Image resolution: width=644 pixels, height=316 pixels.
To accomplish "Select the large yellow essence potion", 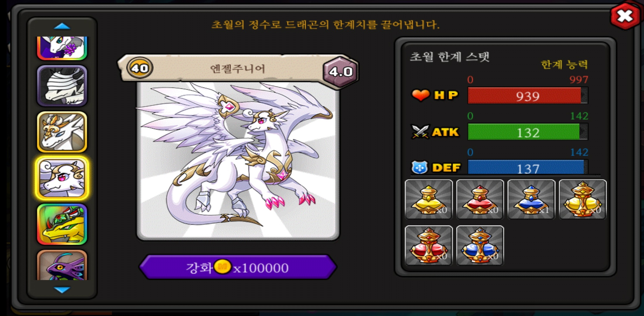I will click(583, 200).
